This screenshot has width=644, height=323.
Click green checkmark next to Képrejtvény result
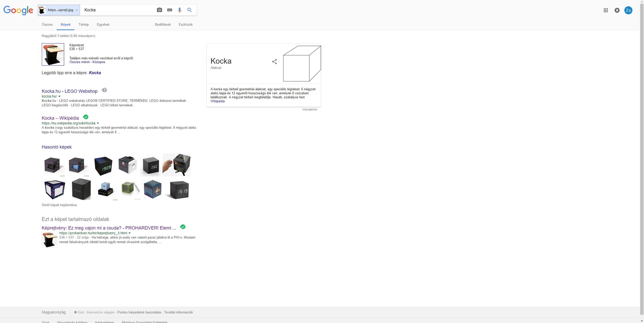[x=183, y=227]
